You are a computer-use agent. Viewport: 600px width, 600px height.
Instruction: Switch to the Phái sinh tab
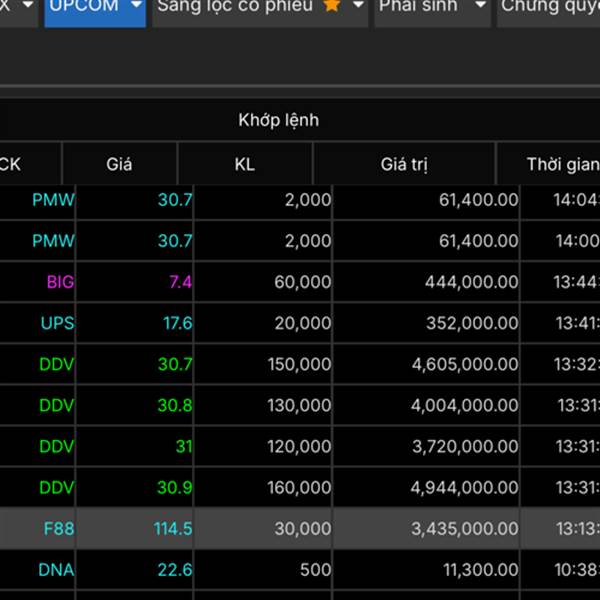coord(418,6)
